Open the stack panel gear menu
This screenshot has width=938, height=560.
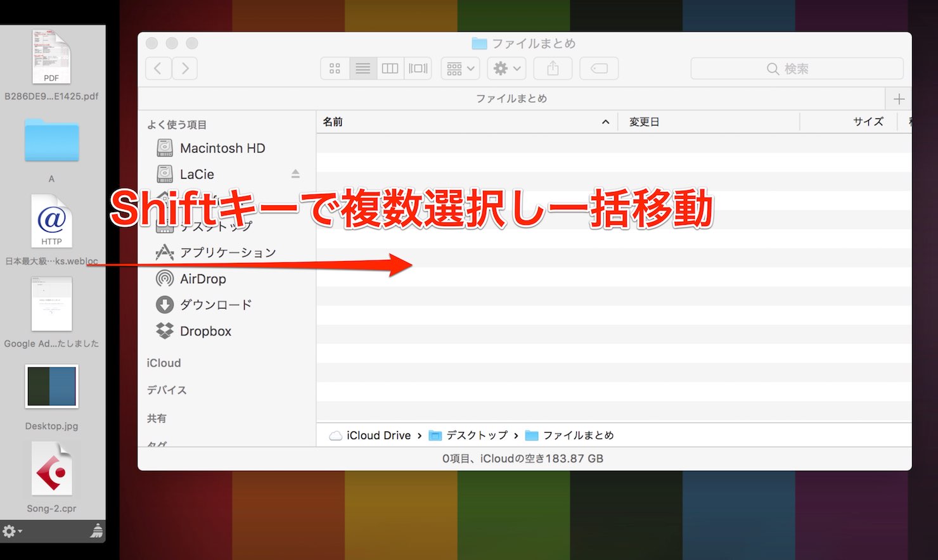click(12, 531)
